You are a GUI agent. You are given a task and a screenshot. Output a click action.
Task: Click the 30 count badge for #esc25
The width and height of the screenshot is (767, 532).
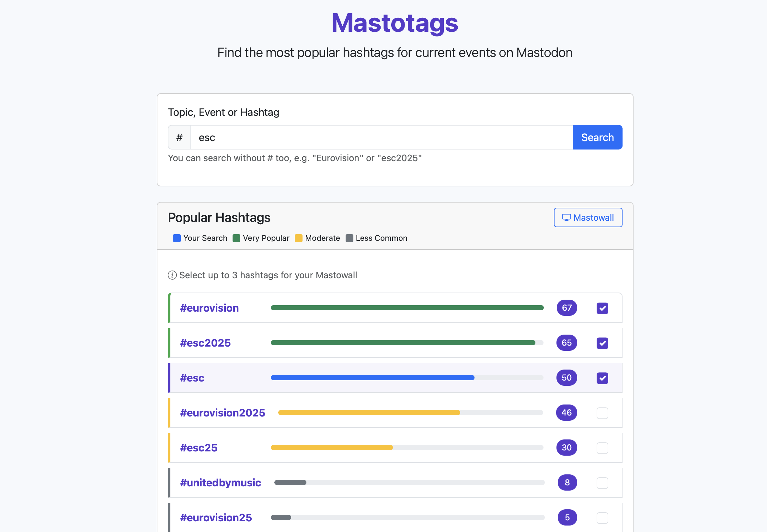click(567, 448)
